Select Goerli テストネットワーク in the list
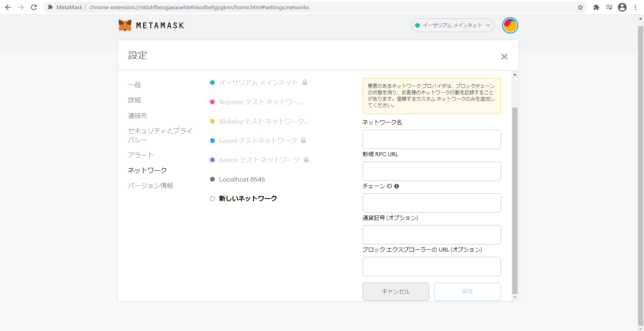 coord(258,141)
